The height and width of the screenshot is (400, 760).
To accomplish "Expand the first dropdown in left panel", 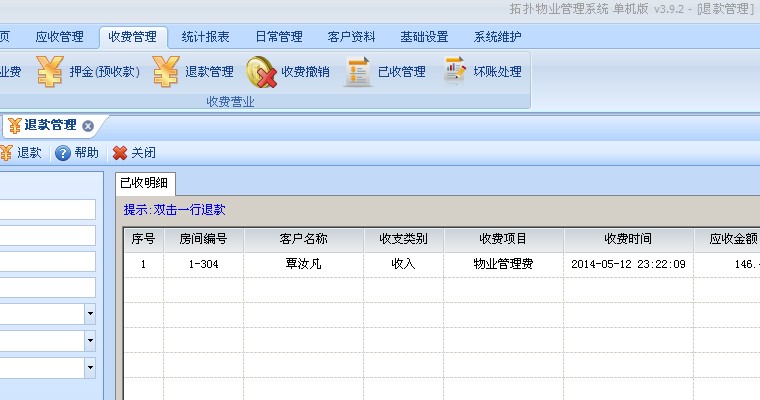I will [90, 313].
